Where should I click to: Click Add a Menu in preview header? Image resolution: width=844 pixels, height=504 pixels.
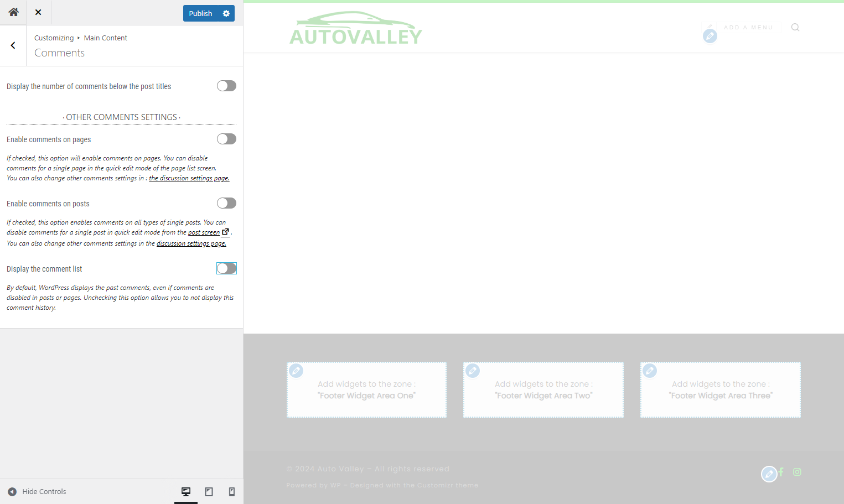pyautogui.click(x=748, y=27)
